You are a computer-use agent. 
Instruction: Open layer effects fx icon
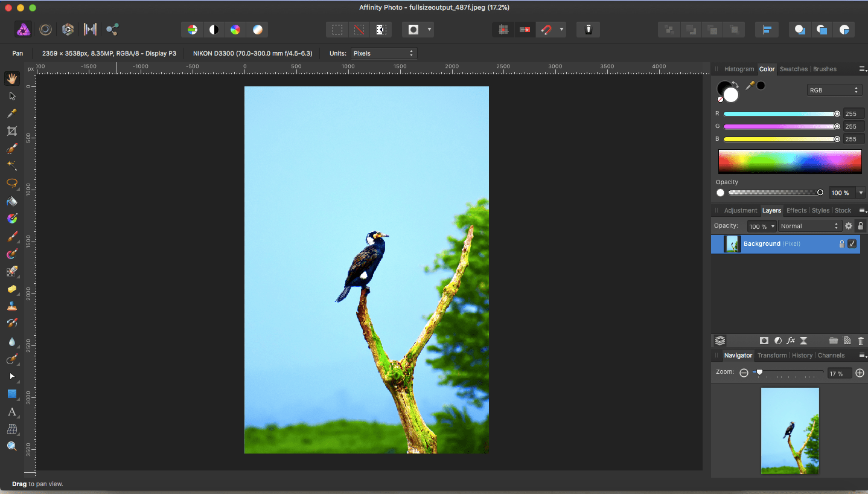pos(791,341)
